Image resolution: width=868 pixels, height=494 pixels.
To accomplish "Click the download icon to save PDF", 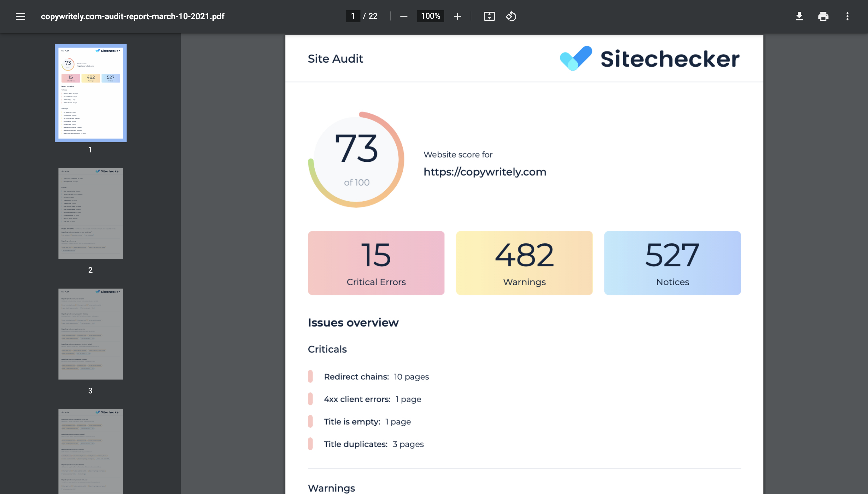I will 799,16.
